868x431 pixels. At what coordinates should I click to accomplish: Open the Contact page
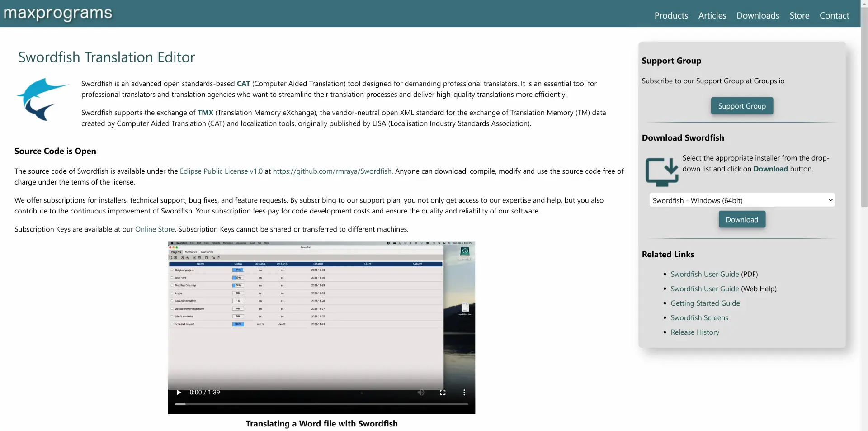834,15
